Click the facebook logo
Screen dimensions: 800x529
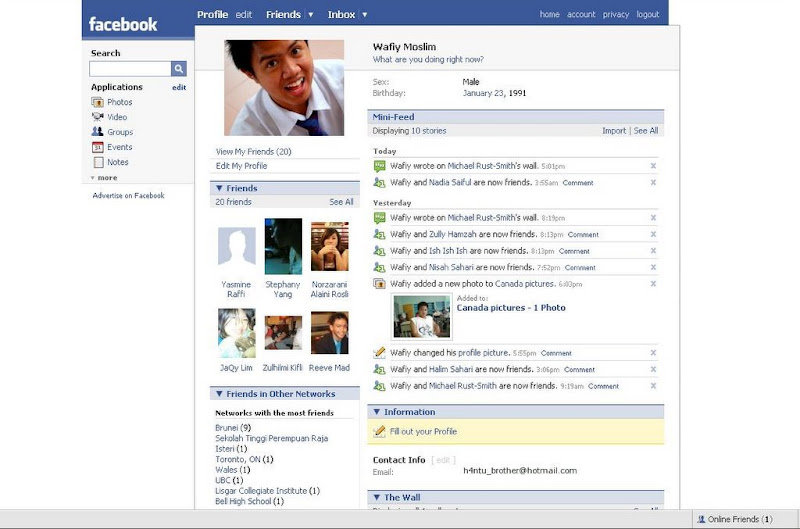point(123,24)
